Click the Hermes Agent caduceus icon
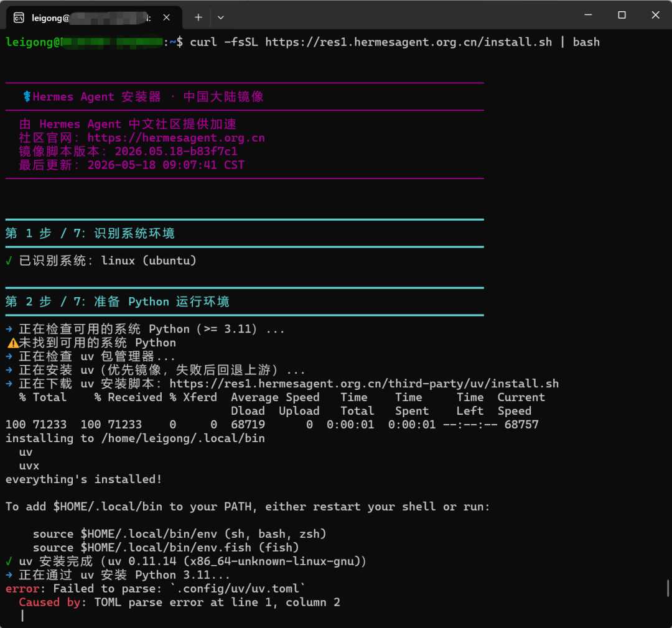 pyautogui.click(x=27, y=96)
